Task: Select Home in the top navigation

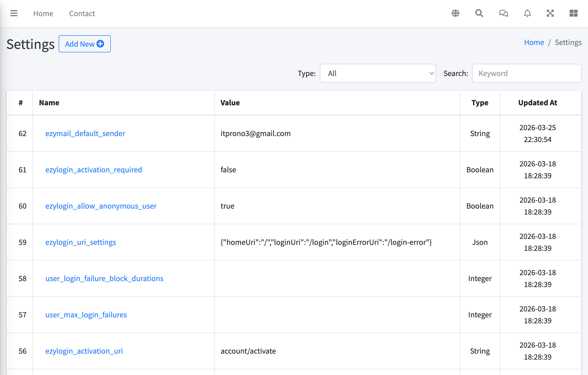Action: click(x=43, y=13)
